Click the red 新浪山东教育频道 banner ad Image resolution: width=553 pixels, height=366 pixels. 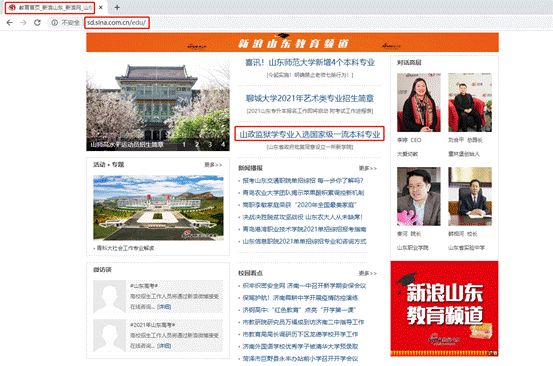pyautogui.click(x=444, y=309)
